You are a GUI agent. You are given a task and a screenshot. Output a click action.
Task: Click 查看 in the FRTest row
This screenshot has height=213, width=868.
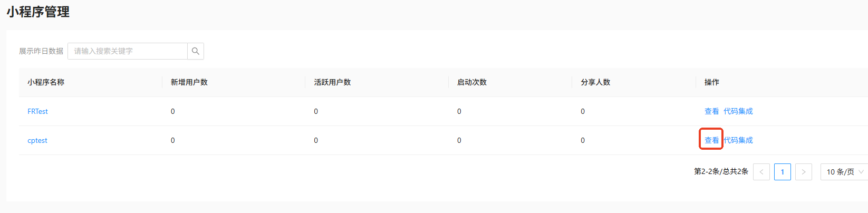712,111
